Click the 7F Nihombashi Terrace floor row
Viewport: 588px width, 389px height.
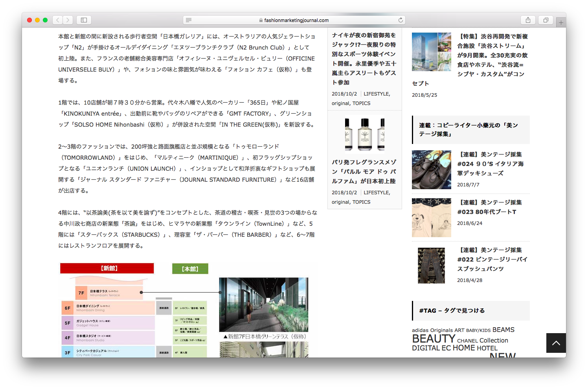pyautogui.click(x=109, y=293)
